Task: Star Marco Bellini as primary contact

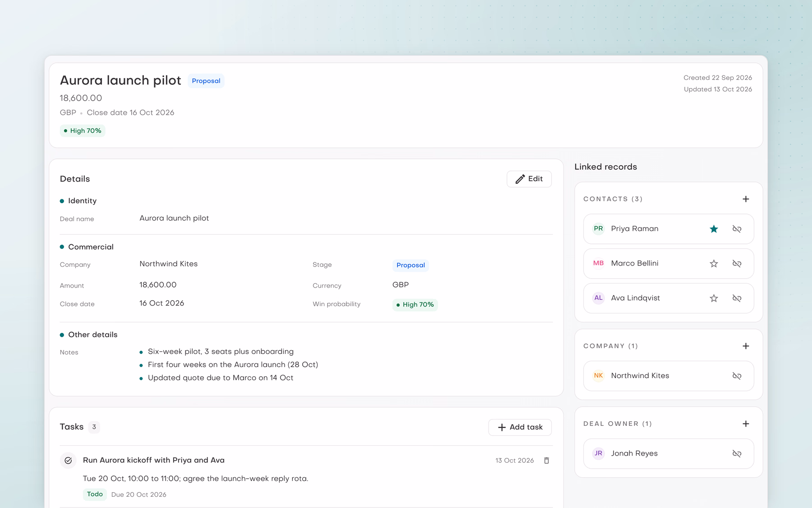Action: [x=714, y=264]
